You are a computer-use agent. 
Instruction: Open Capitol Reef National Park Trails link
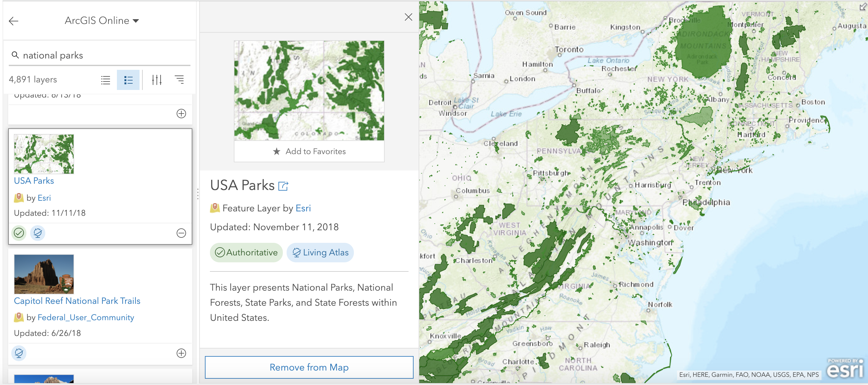pyautogui.click(x=77, y=301)
